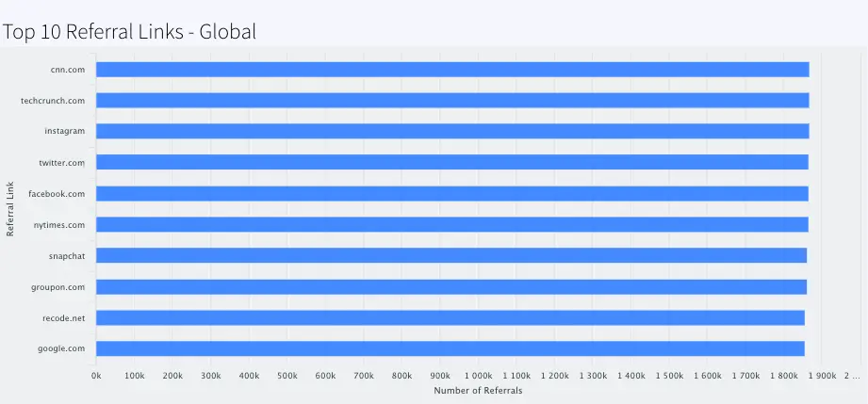Click the groupon.com bar
This screenshot has height=404, width=868.
tap(451, 286)
